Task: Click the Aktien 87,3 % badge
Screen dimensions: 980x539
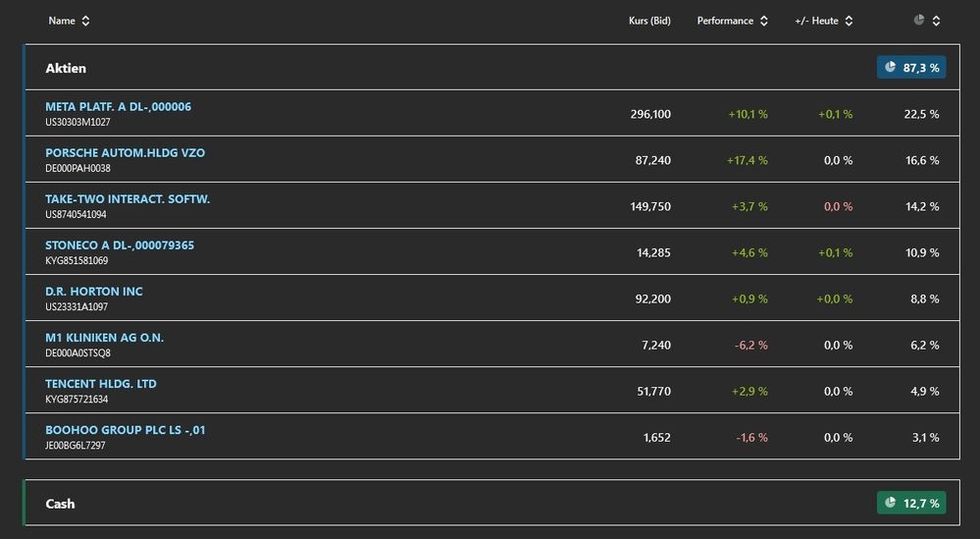Action: tap(911, 68)
